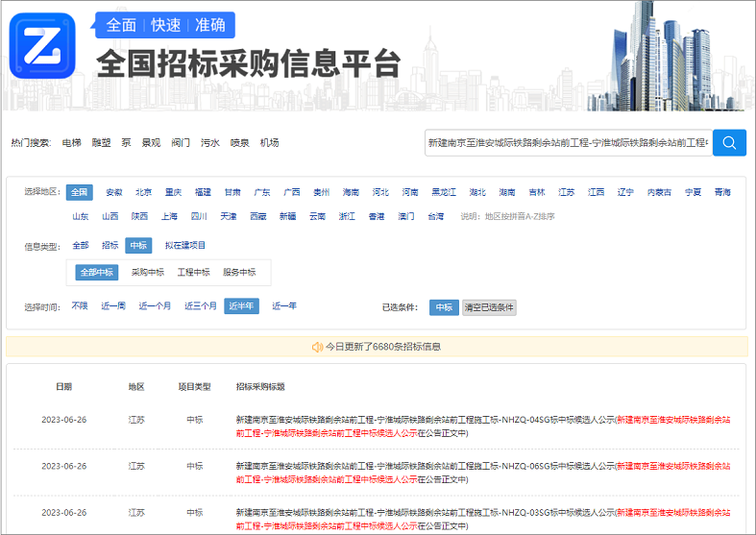Click 清空已选条件 button
756x535 pixels.
pyautogui.click(x=489, y=307)
